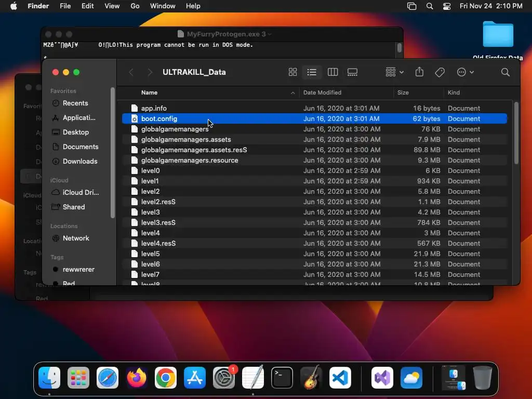Open the Go menu
Image resolution: width=532 pixels, height=399 pixels.
[135, 6]
